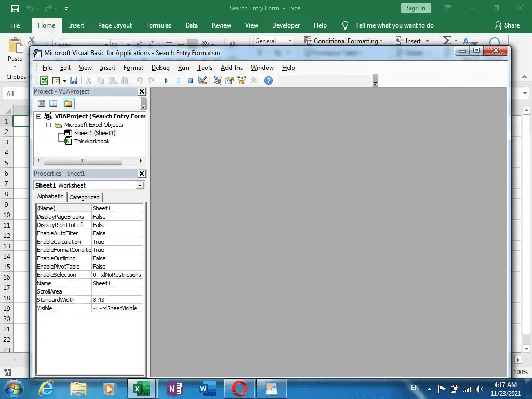Click Share button in Excel ribbon
This screenshot has height=399, width=532.
tap(507, 25)
